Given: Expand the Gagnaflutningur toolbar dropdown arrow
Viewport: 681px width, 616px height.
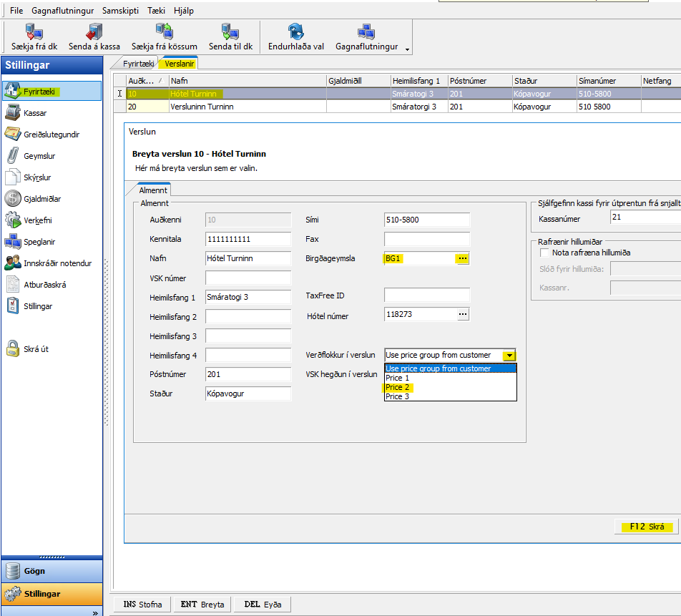Looking at the screenshot, I should (x=407, y=49).
